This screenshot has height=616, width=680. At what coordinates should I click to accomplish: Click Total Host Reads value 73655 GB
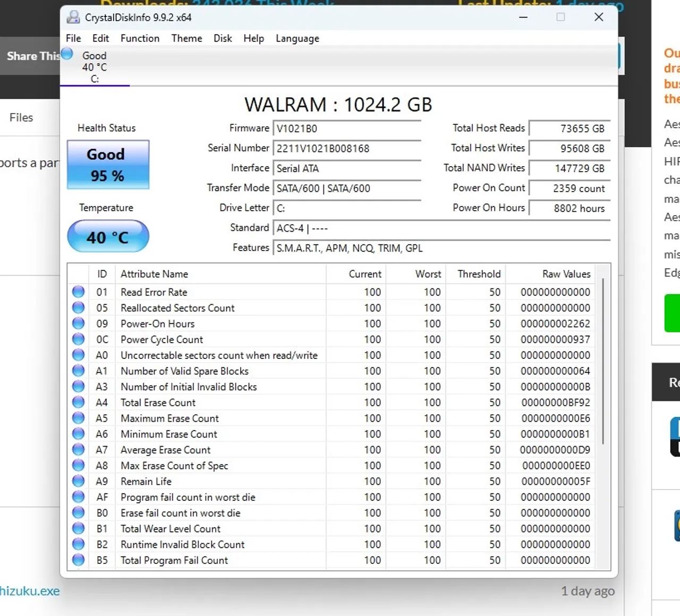tap(569, 129)
